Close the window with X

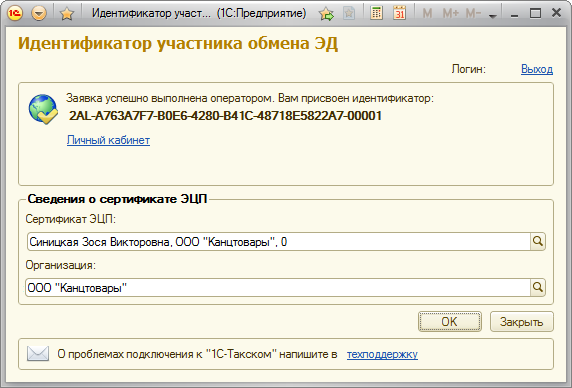click(x=556, y=13)
